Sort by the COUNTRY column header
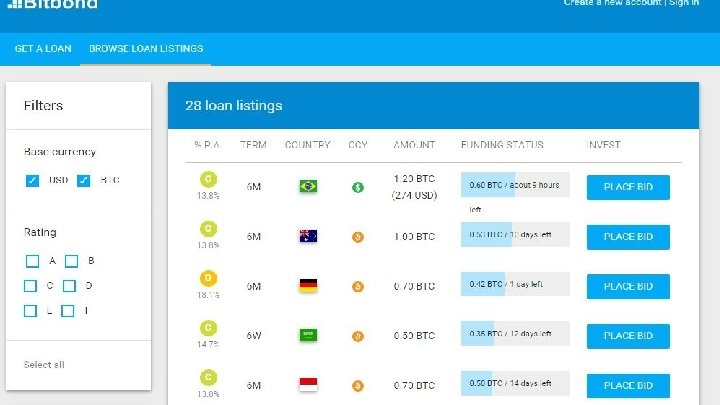 point(308,145)
